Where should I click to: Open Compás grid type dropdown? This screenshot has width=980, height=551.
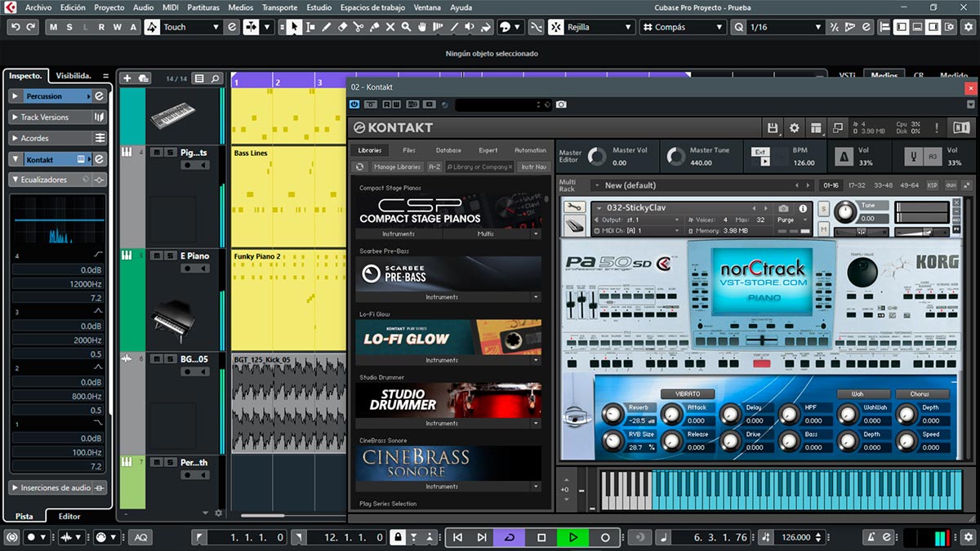682,27
